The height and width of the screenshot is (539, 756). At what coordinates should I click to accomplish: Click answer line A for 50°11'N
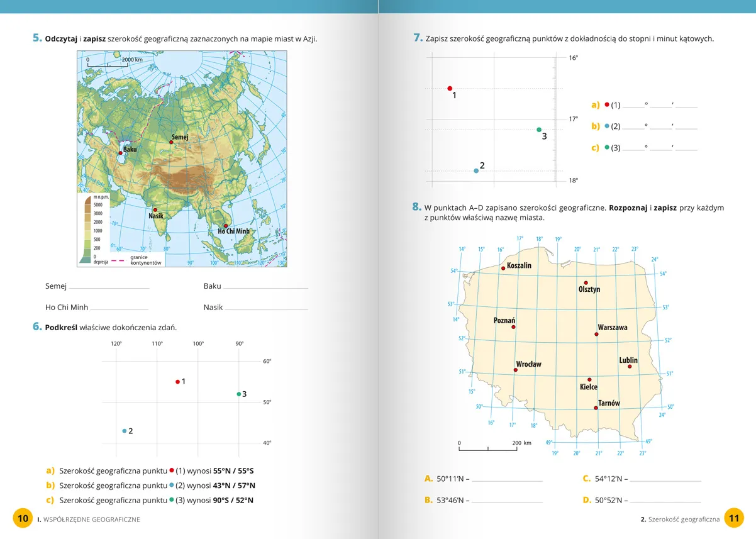507,479
